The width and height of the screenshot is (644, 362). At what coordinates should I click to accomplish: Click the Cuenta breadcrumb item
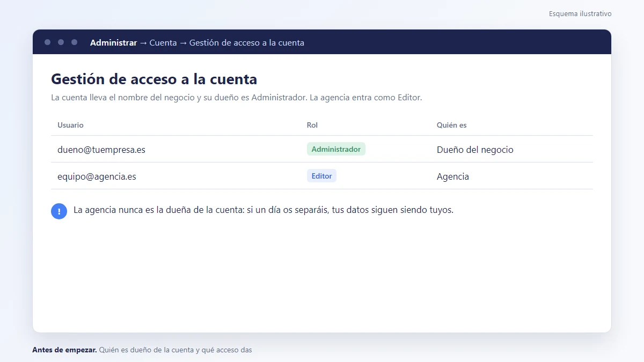(163, 42)
